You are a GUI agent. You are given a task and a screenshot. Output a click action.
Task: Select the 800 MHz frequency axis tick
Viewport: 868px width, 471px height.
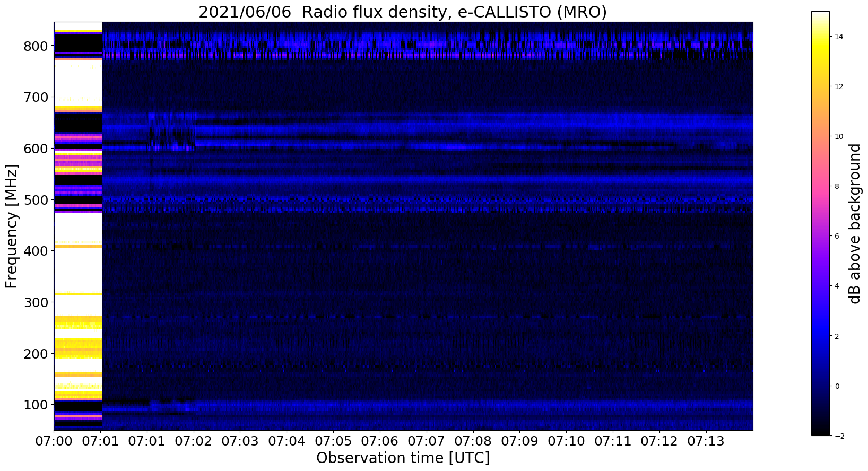pos(37,46)
